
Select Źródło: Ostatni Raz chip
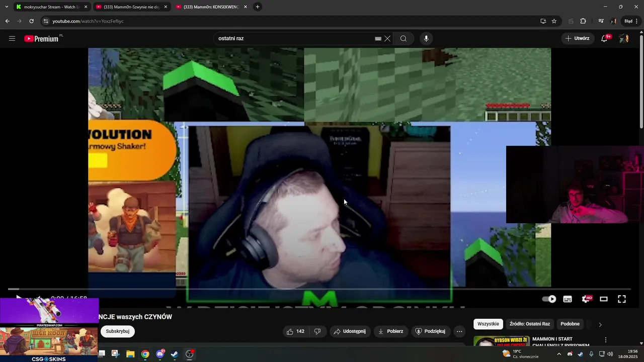click(x=529, y=324)
